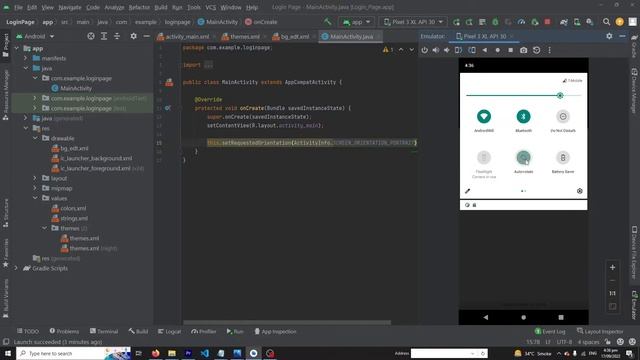Expand Gradle Scripts node

coord(17,268)
